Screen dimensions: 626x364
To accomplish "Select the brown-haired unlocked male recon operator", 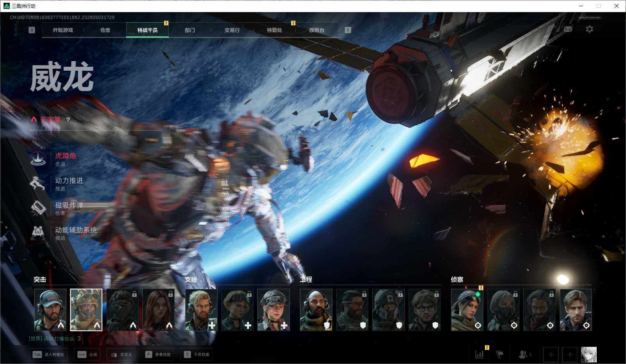I will (x=576, y=310).
